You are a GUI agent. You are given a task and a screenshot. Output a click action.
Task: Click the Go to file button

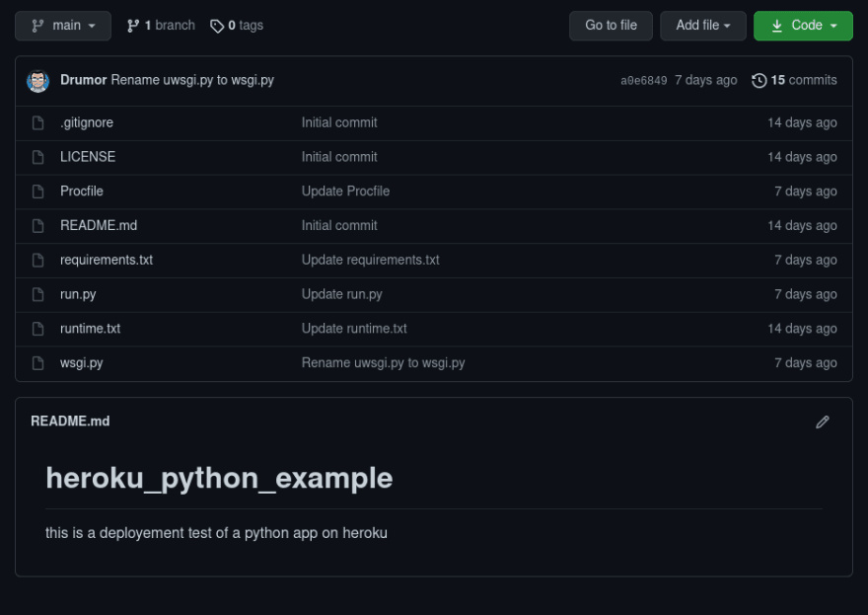point(612,26)
